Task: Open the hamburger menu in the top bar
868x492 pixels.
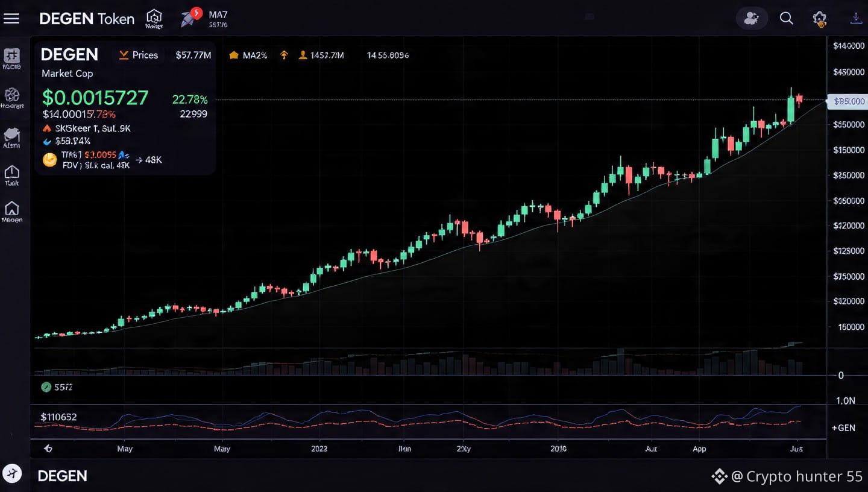Action: click(11, 18)
